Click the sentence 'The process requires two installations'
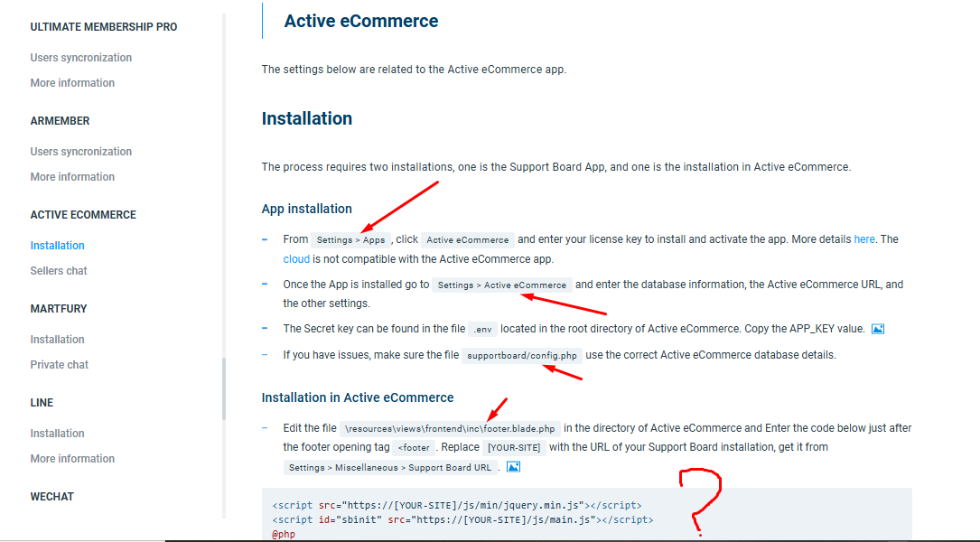This screenshot has width=980, height=542. 556,167
